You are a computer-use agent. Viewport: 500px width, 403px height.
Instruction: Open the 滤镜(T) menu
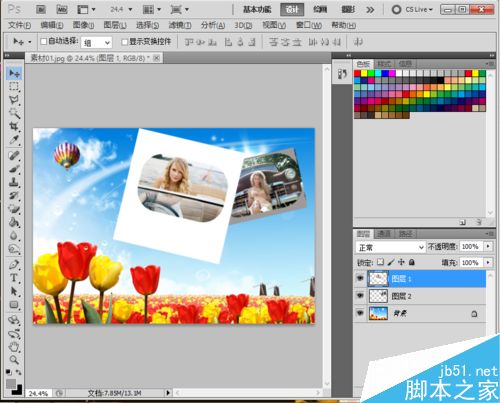pos(180,25)
